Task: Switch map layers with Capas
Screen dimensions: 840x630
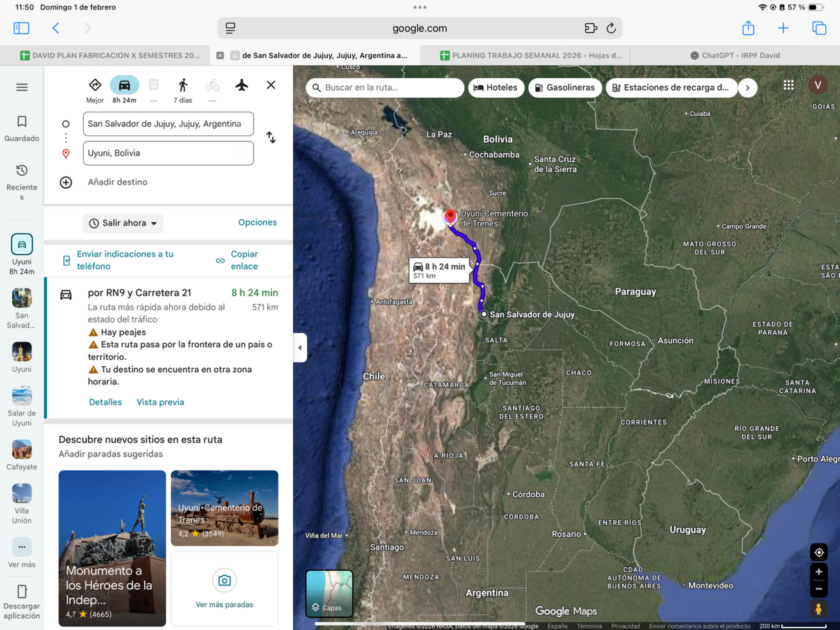Action: point(329,593)
